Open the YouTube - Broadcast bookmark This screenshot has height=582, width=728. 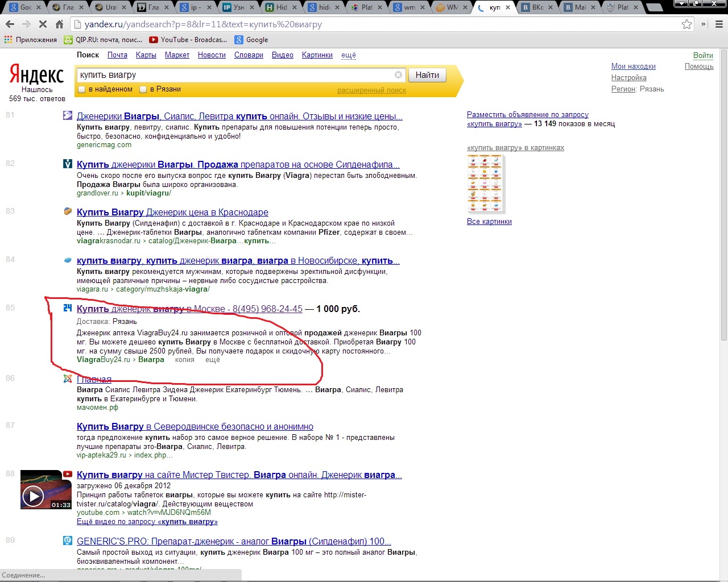[x=188, y=40]
